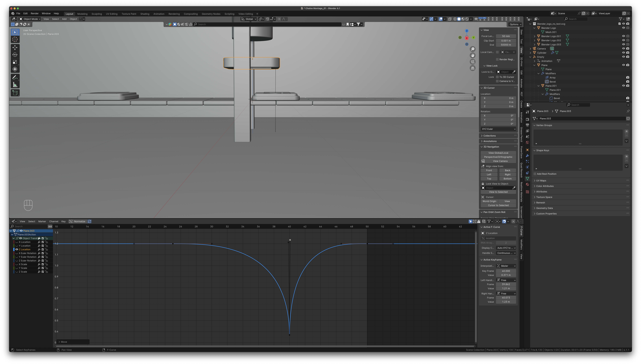Open the XYZ Euler rotation mode dropdown

[498, 129]
